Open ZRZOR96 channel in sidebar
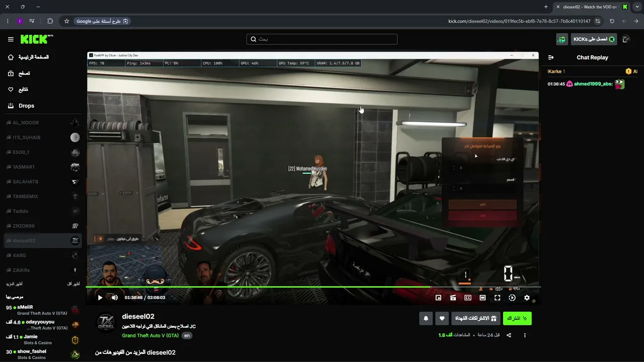The image size is (644, 362). pyautogui.click(x=43, y=226)
